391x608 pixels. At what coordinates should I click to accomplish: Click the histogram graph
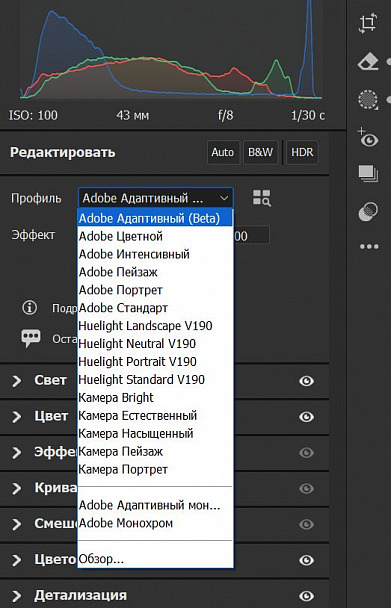point(171,50)
